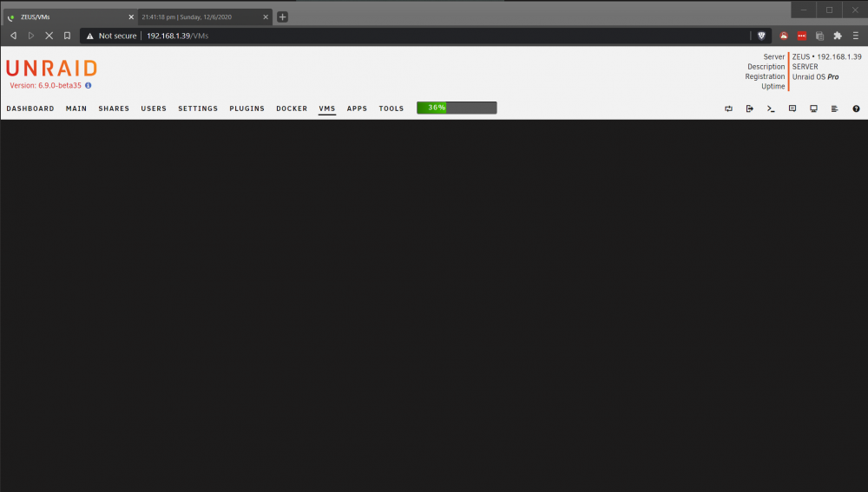
Task: Open the TOOLS menu item
Action: (x=391, y=108)
